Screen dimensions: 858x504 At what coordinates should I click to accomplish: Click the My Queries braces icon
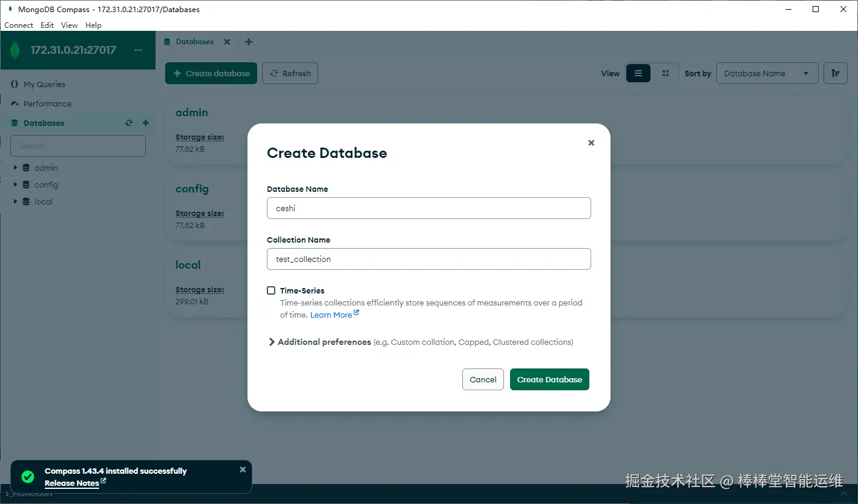click(x=15, y=84)
